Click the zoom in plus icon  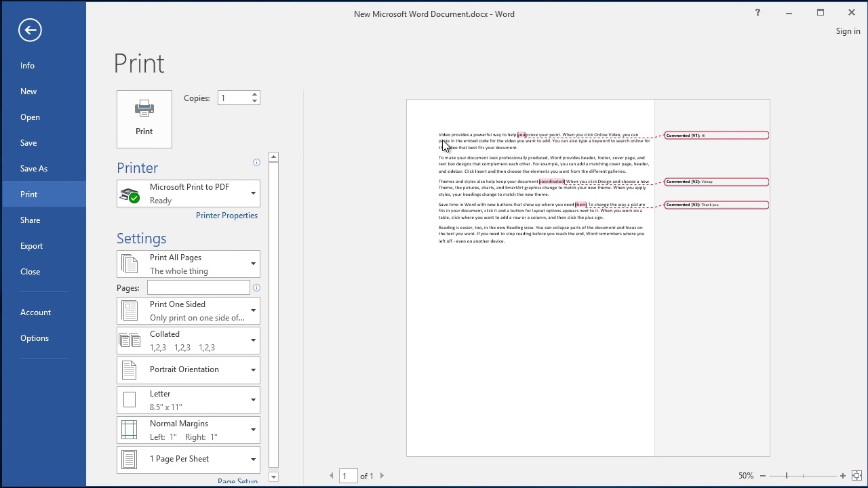pyautogui.click(x=843, y=476)
